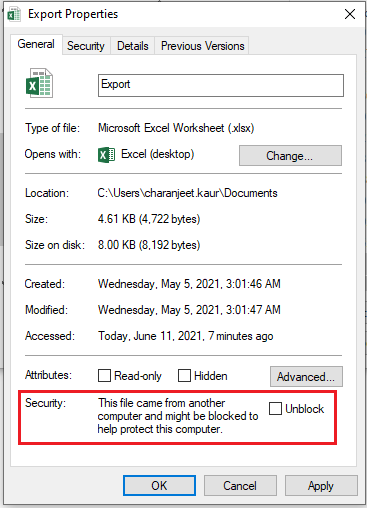Click the Apply button

[x=321, y=485]
